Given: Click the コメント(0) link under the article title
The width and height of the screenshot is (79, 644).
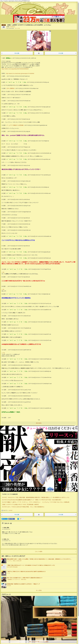Looking at the screenshot, I should (x=17, y=28).
